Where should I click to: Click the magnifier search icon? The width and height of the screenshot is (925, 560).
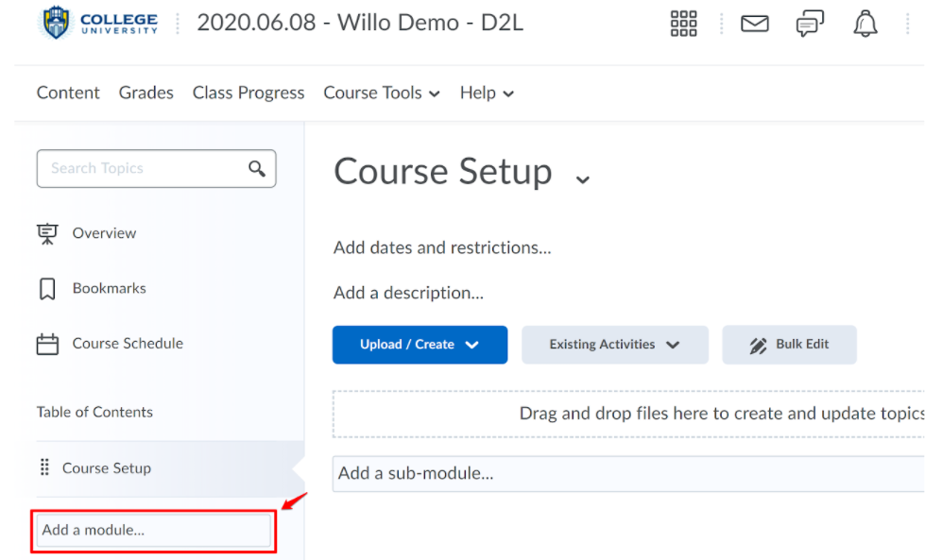tap(257, 169)
